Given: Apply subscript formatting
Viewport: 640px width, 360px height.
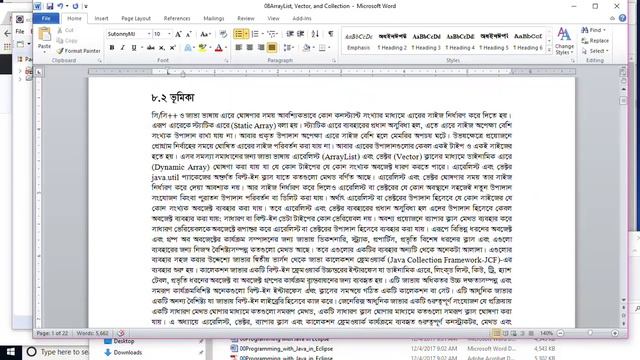Looking at the screenshot, I should click(x=162, y=48).
